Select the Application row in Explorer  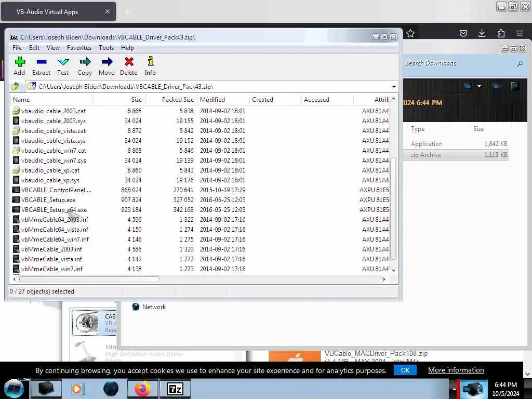coord(456,144)
